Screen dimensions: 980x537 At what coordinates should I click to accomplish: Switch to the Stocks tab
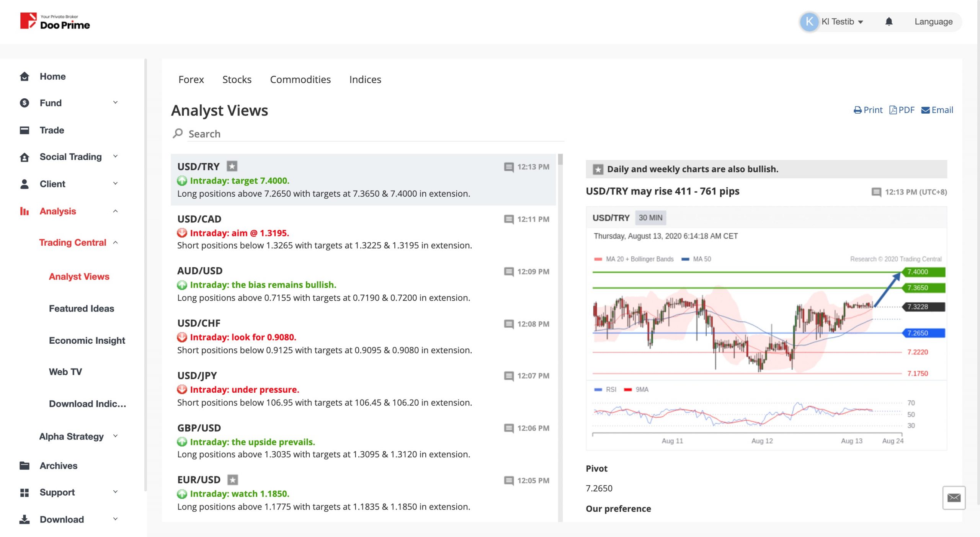(x=237, y=80)
